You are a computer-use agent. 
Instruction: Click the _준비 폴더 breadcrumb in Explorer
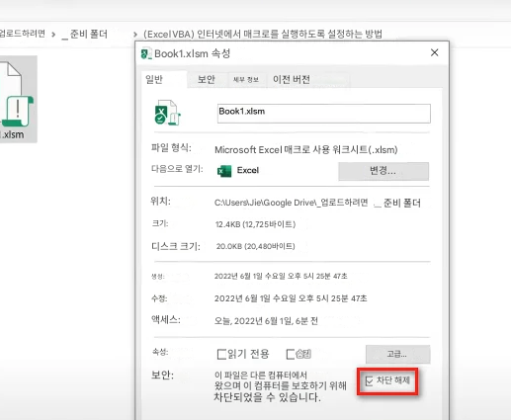pos(85,35)
